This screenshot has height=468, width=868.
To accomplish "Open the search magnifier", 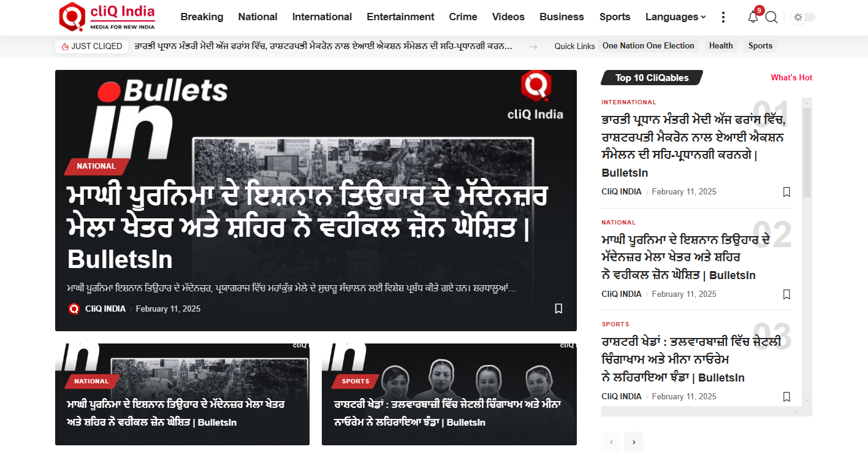I will [x=772, y=17].
